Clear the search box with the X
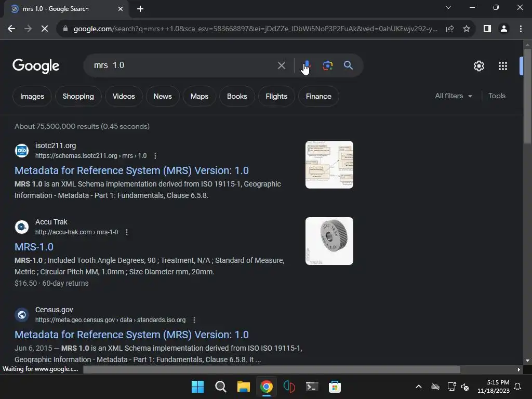Image resolution: width=532 pixels, height=399 pixels. (x=281, y=65)
